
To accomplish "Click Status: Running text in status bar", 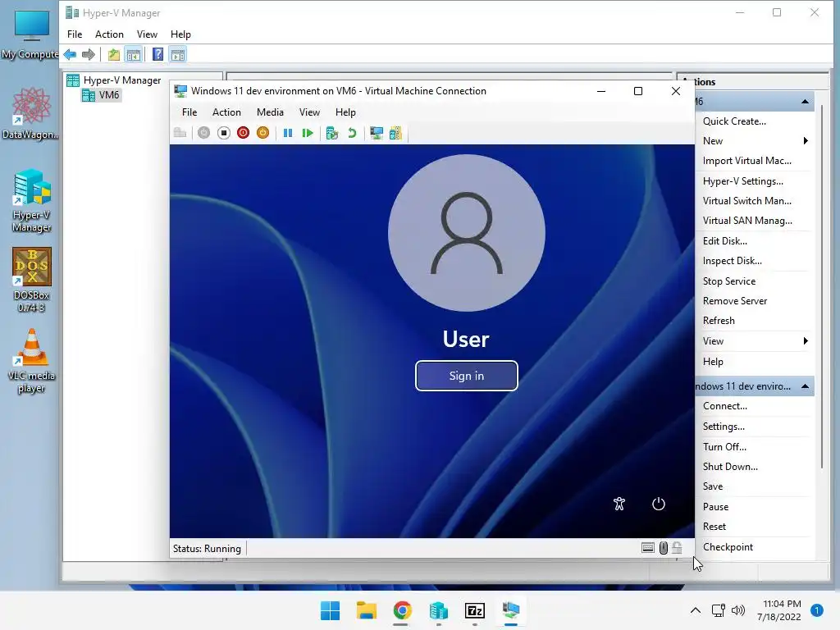I will [207, 549].
